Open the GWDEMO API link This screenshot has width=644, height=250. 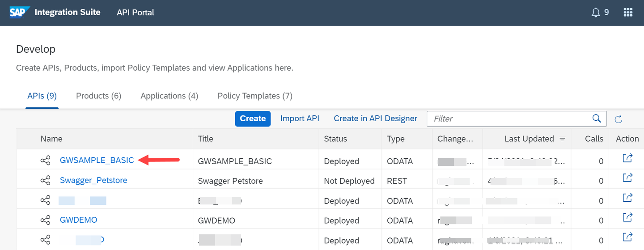click(78, 220)
